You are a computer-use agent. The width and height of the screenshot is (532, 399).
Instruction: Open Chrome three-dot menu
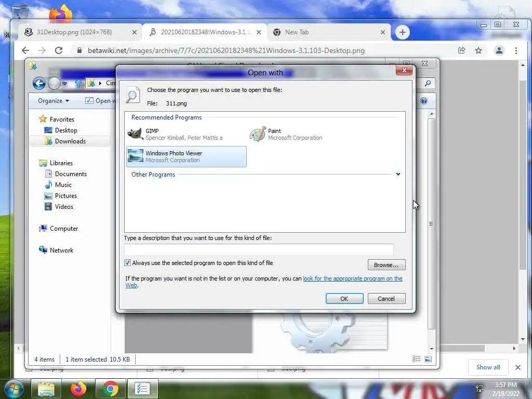click(516, 50)
